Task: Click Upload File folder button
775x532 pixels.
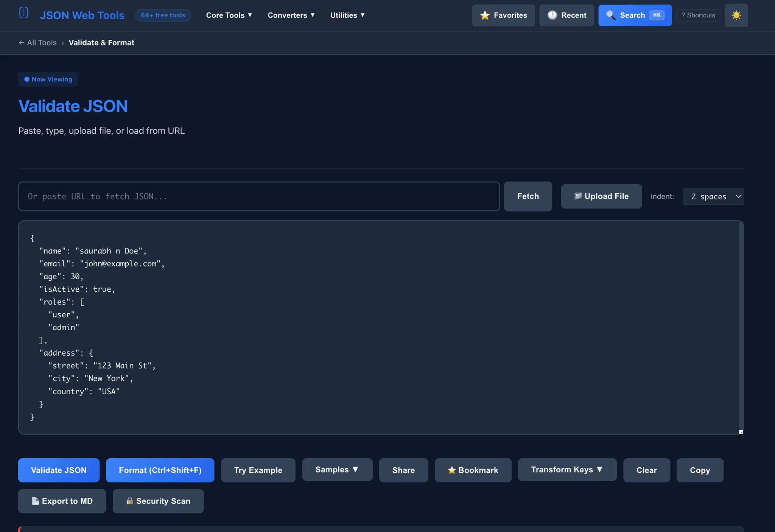Action: pyautogui.click(x=601, y=196)
